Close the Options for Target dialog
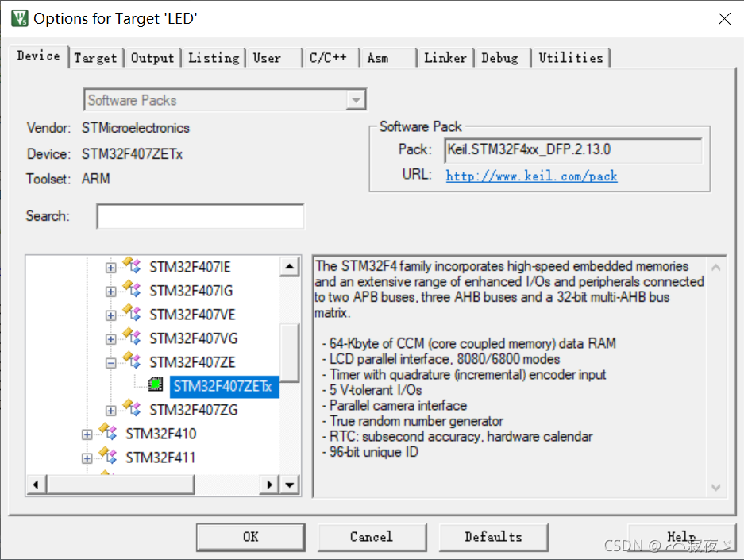 tap(724, 18)
